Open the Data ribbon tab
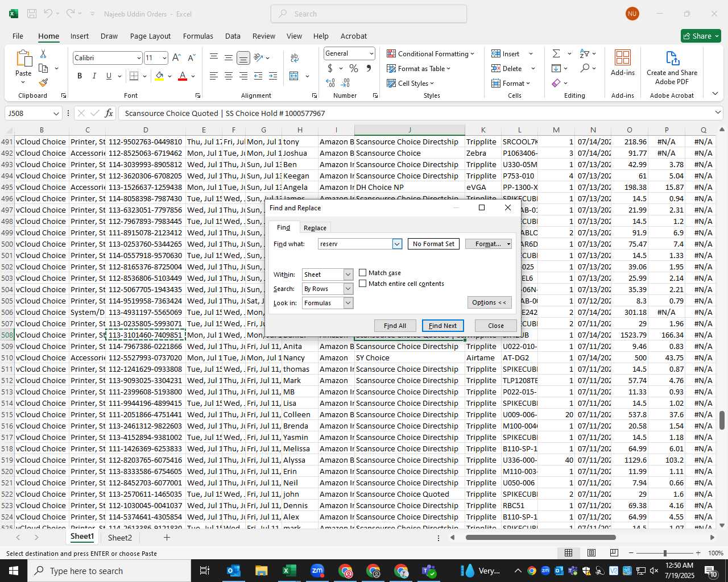The width and height of the screenshot is (728, 582). pos(233,36)
